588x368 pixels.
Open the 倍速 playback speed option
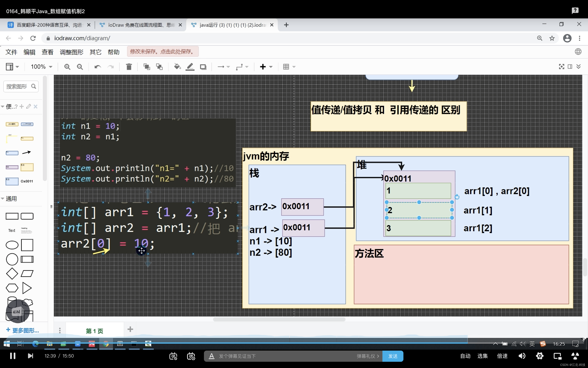(502, 356)
